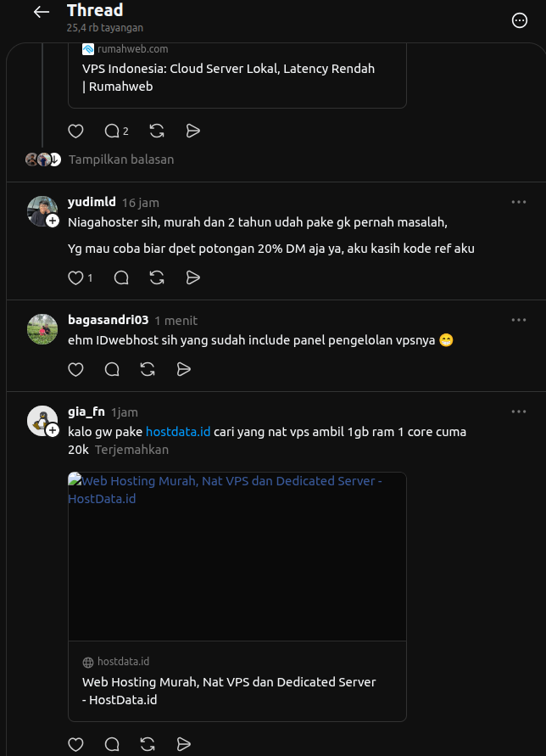Open the hostdata.id link in gia_fn's text
This screenshot has width=546, height=756.
178,432
